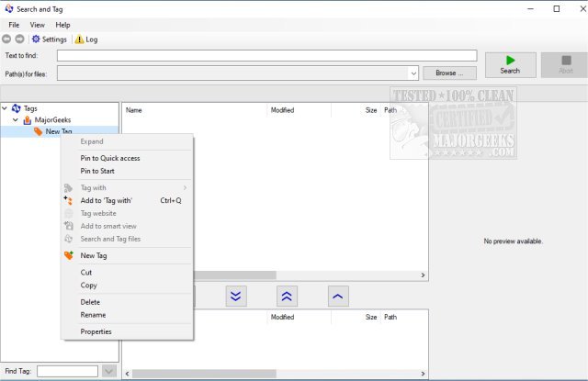588x381 pixels.
Task: Click the forward navigation arrow icon
Action: coord(19,39)
